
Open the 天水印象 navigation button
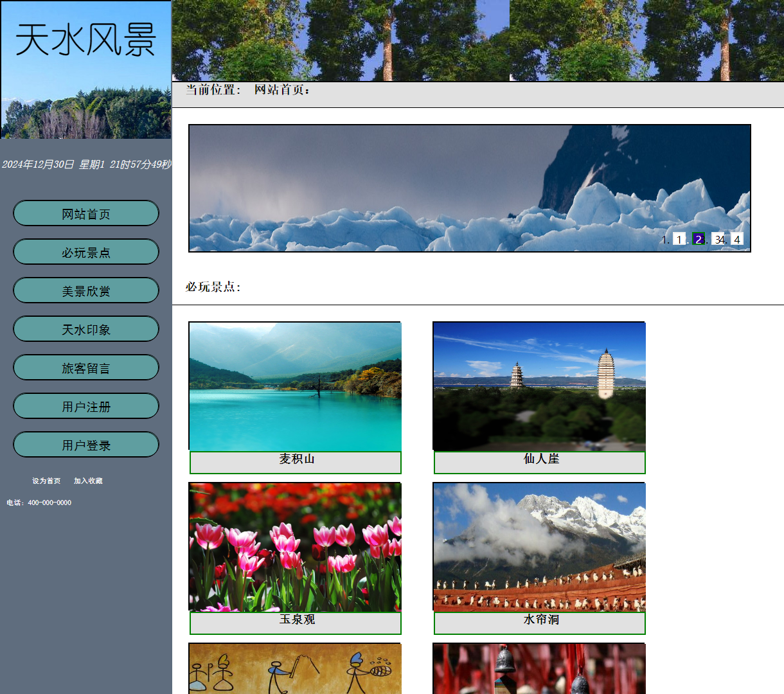coord(85,328)
